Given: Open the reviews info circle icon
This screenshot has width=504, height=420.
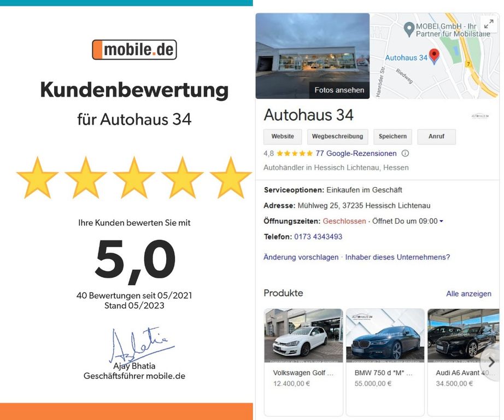Looking at the screenshot, I should coord(405,154).
